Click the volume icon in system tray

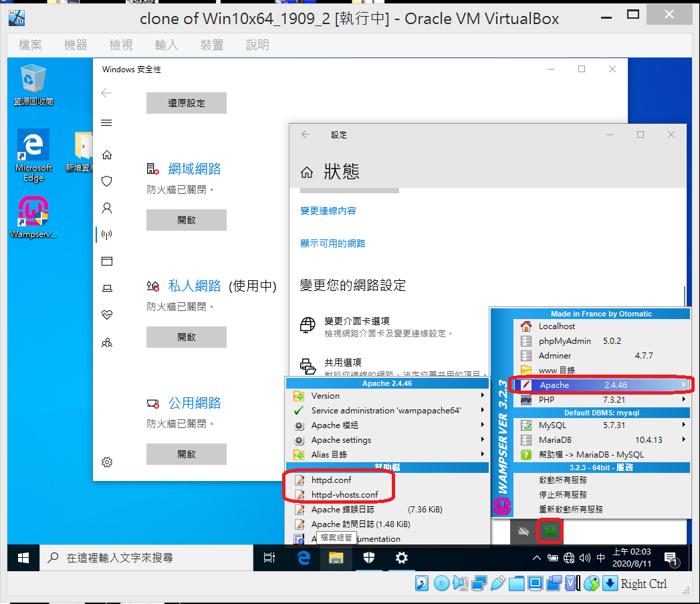tap(584, 558)
